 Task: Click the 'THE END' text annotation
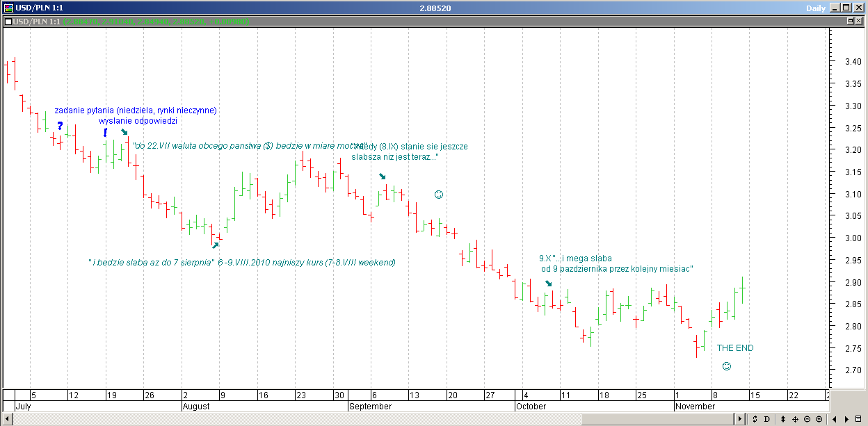734,348
